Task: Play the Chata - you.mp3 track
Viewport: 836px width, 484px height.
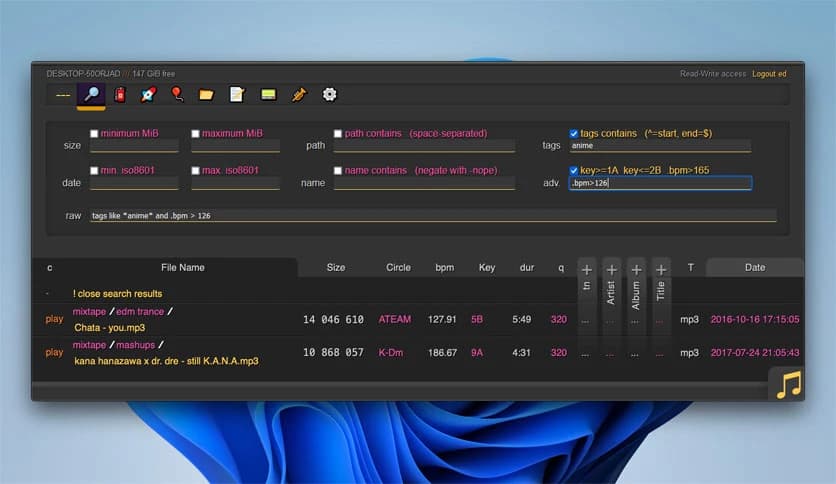Action: coord(54,319)
